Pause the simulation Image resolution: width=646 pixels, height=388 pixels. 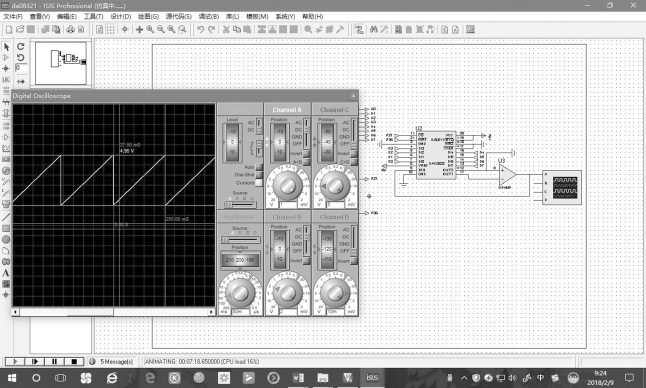[x=54, y=361]
